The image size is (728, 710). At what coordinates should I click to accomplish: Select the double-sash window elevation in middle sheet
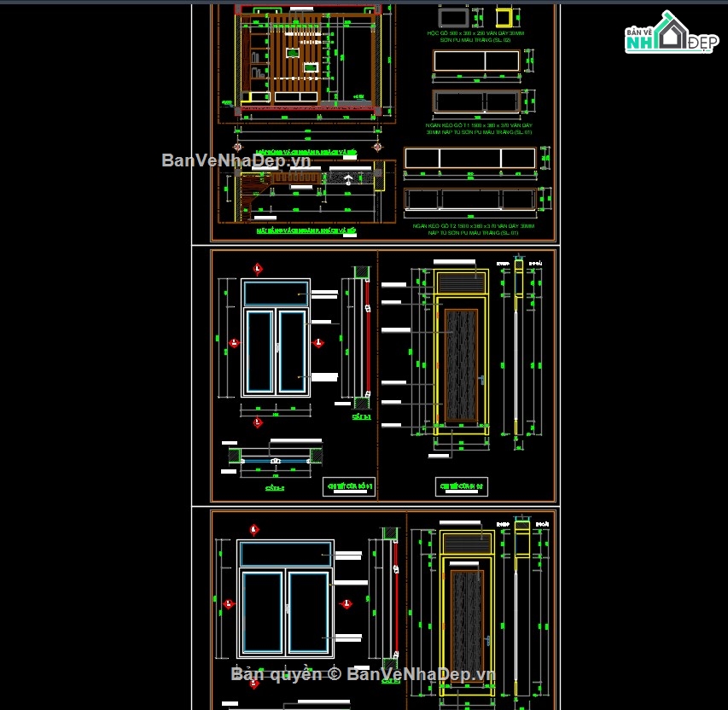276,338
